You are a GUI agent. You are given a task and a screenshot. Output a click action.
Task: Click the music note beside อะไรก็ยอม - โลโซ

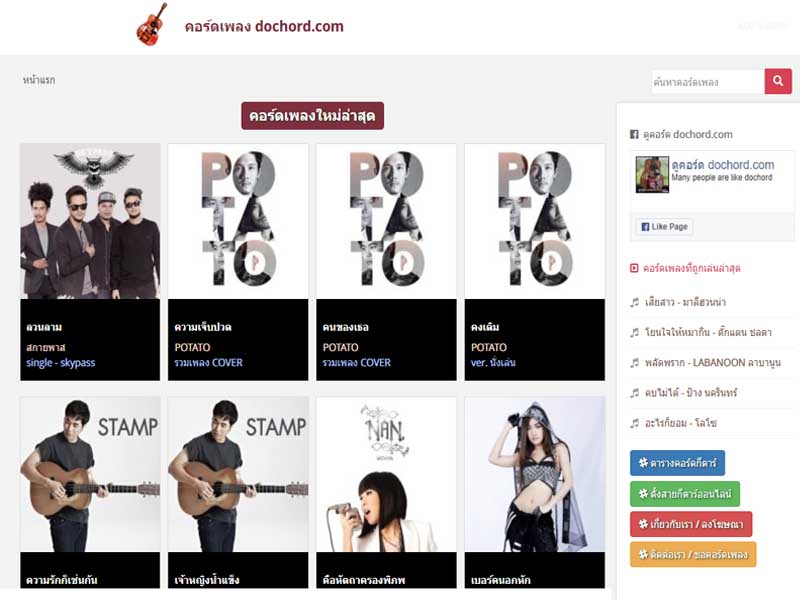click(x=635, y=423)
